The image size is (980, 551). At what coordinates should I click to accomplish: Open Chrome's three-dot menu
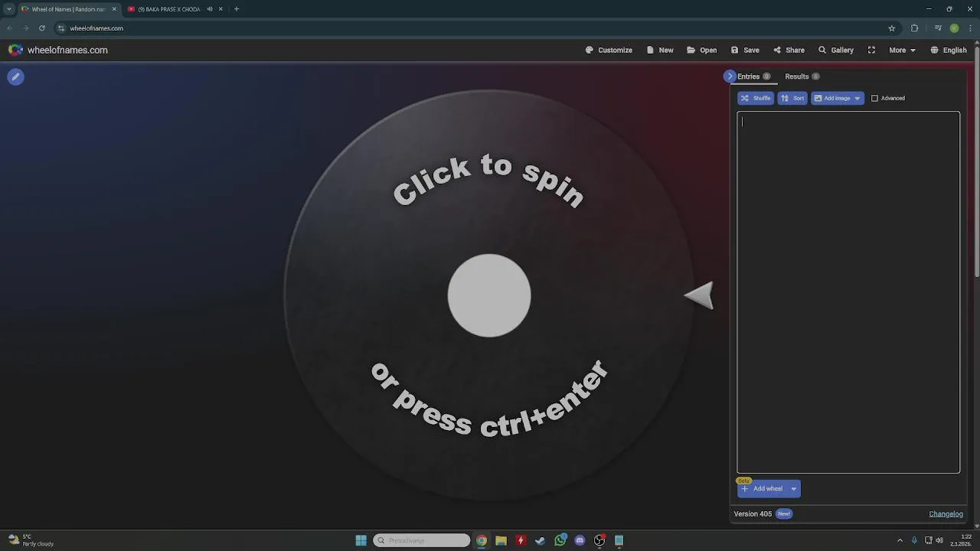pos(970,28)
